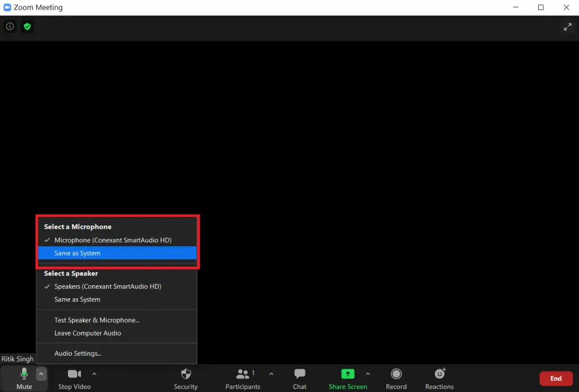Screen dimensions: 579x392
Task: Open the Reactions picker
Action: [x=439, y=377]
